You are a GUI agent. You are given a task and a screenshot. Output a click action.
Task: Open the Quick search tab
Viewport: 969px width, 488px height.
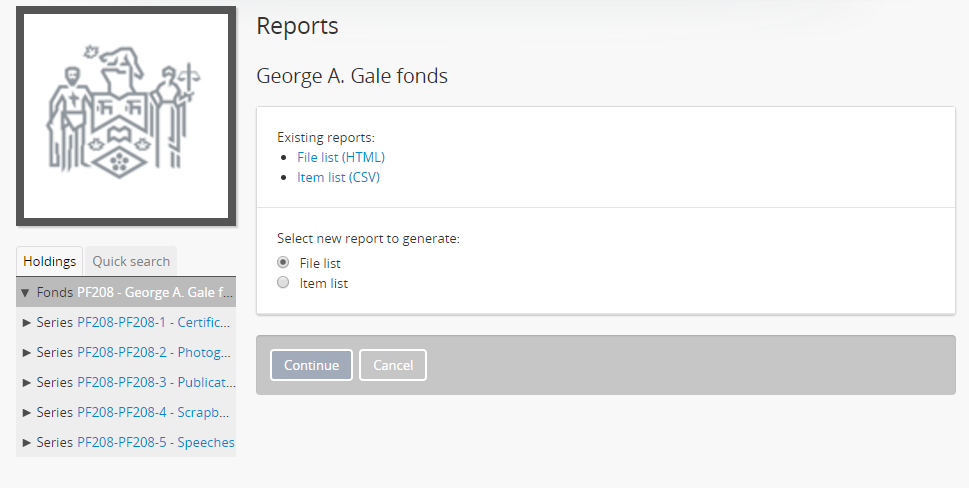click(x=131, y=261)
